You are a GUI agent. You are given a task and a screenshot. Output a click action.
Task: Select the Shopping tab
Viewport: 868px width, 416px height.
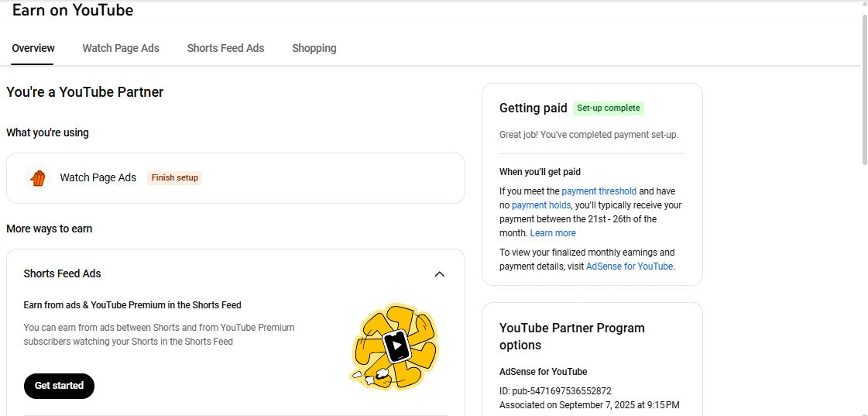pyautogui.click(x=314, y=48)
